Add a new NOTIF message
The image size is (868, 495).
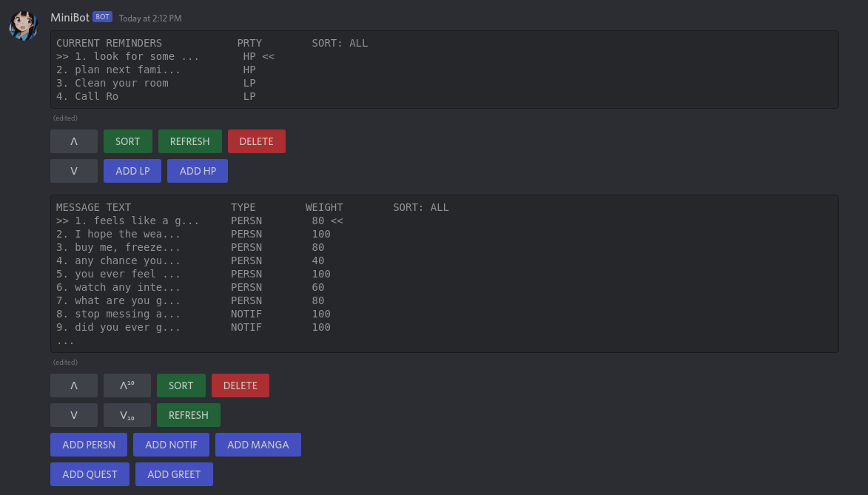pyautogui.click(x=171, y=445)
